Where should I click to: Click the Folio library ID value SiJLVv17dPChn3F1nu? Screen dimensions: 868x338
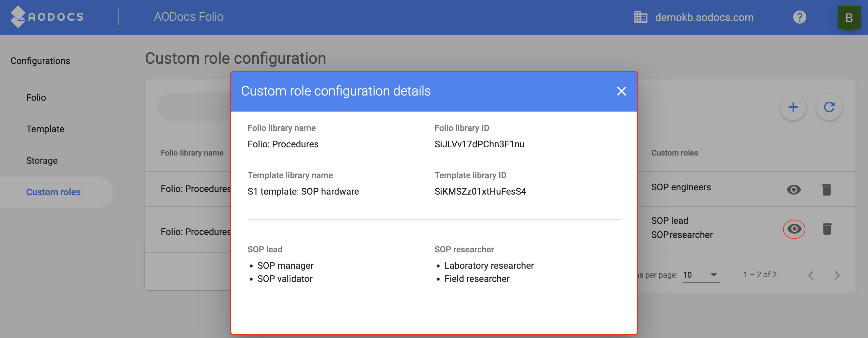pos(479,144)
